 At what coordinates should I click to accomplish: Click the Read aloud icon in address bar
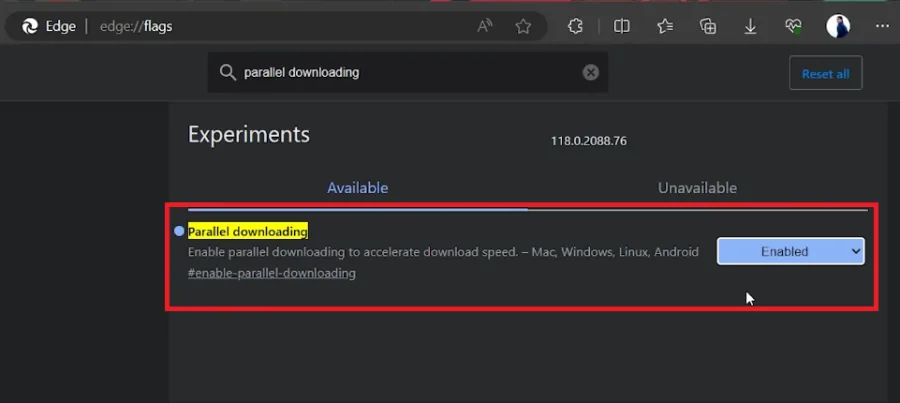[x=485, y=26]
